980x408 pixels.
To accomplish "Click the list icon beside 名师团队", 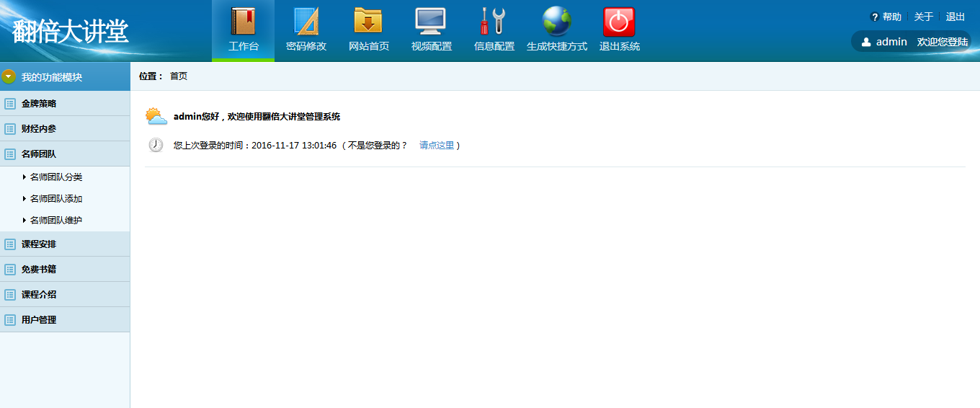I will click(x=10, y=154).
